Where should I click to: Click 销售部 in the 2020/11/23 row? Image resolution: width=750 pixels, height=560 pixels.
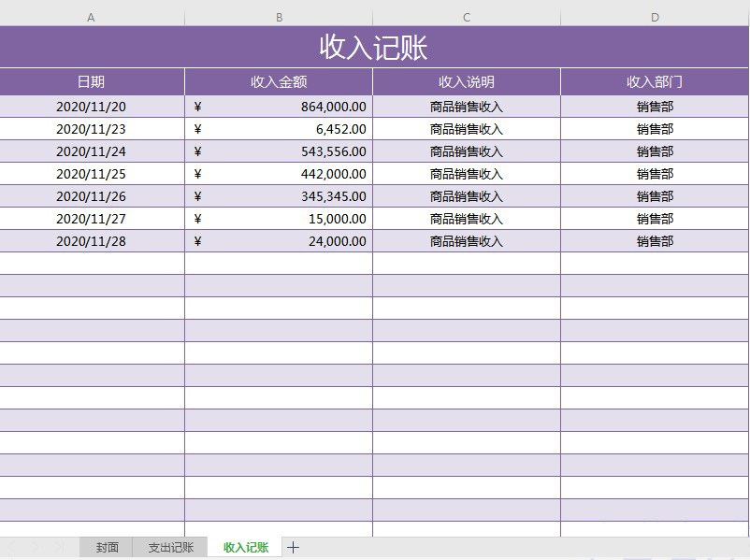click(655, 129)
